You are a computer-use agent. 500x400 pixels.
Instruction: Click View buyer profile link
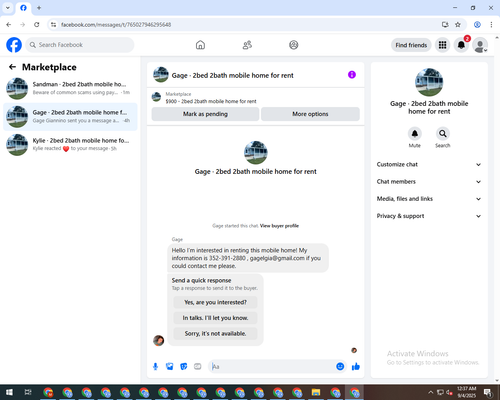click(279, 226)
